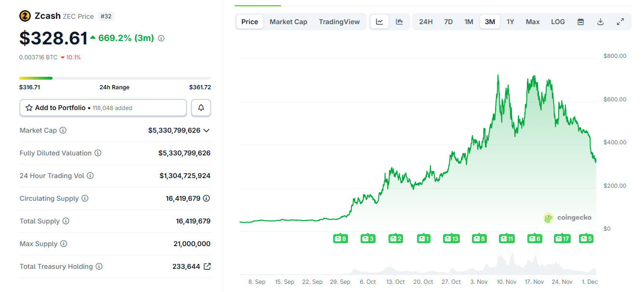This screenshot has width=644, height=292.
Task: Show info for Market Cap
Action: 63,130
